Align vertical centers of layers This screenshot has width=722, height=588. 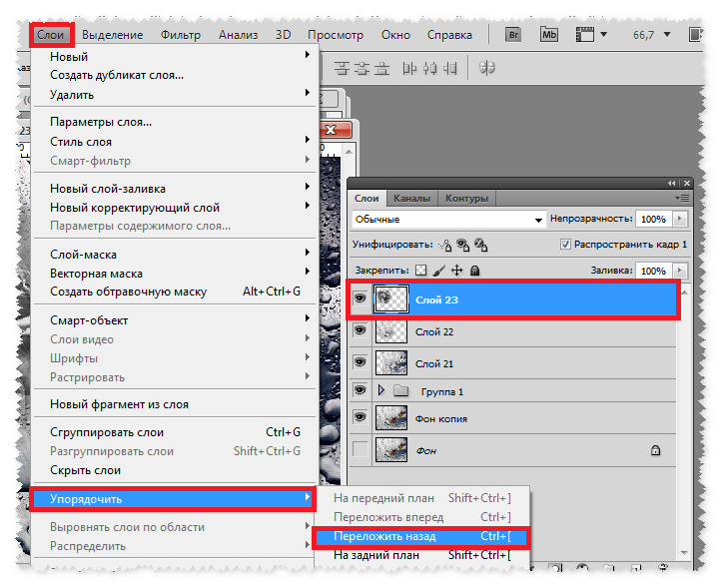coord(361,69)
